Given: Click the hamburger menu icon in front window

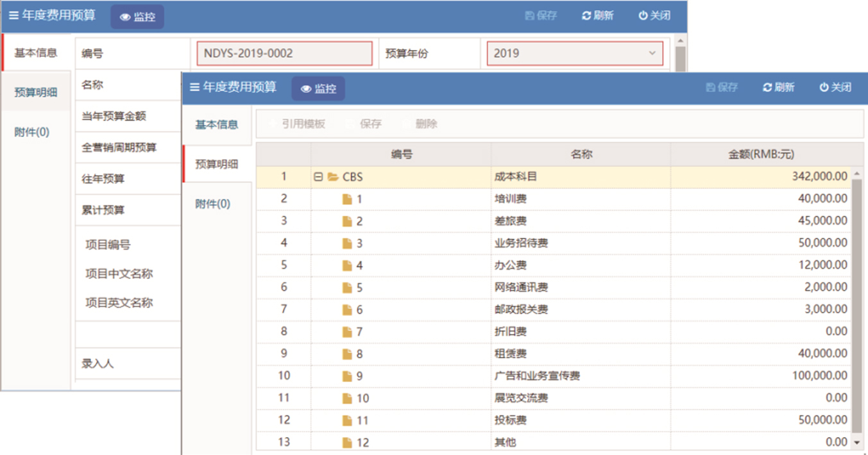Looking at the screenshot, I should (x=194, y=87).
